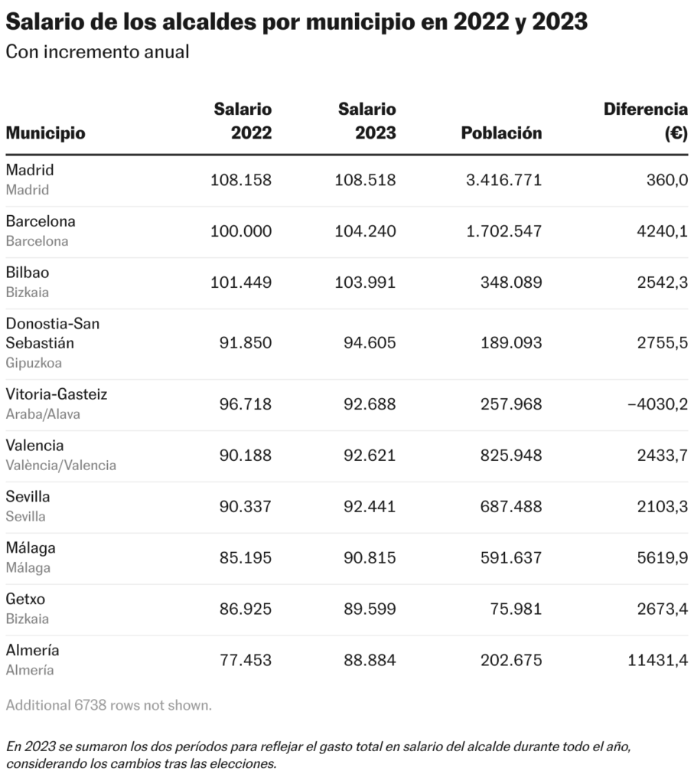Click Barcelona's 2022 salary value 100.000
This screenshot has width=694, height=784.
241,231
